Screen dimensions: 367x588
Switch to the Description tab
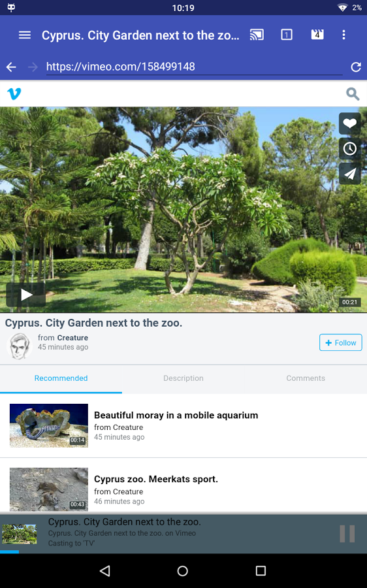pos(183,378)
